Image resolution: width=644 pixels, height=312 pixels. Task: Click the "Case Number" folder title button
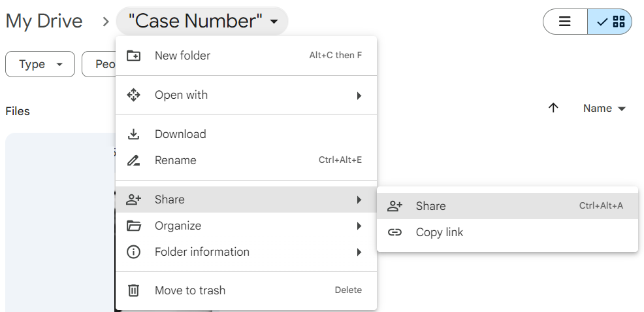click(x=202, y=21)
